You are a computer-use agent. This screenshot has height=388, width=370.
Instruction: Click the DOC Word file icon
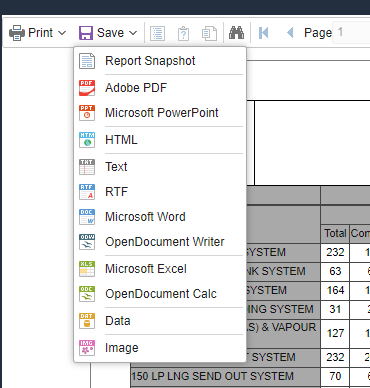87,217
